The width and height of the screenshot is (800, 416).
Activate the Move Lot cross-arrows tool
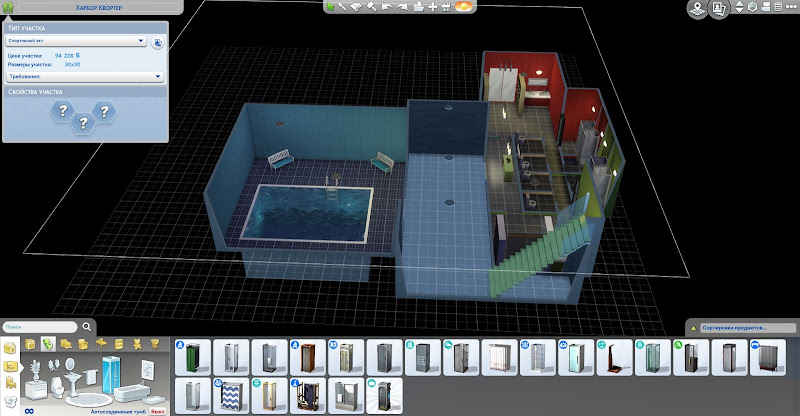point(432,7)
